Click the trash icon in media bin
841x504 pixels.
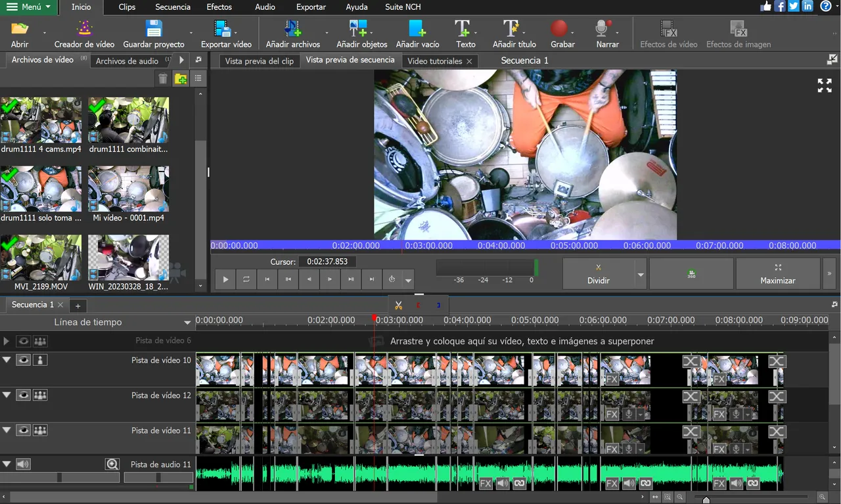[x=163, y=79]
